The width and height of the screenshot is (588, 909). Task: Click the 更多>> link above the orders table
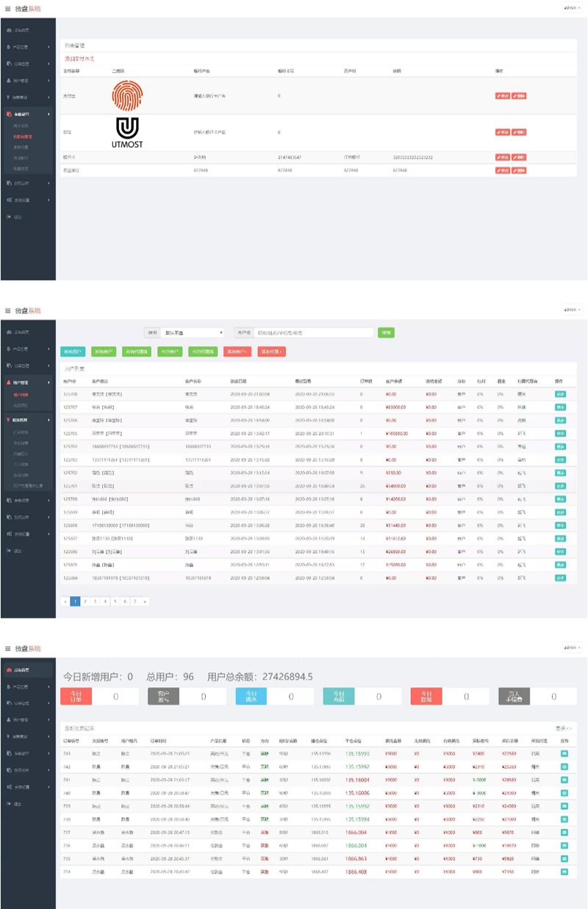click(x=564, y=728)
